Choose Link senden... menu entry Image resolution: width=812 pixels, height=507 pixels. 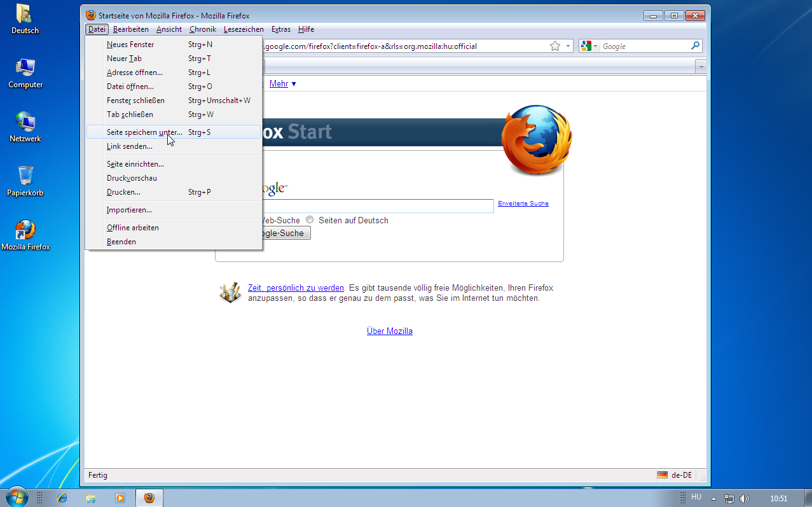tap(174, 146)
